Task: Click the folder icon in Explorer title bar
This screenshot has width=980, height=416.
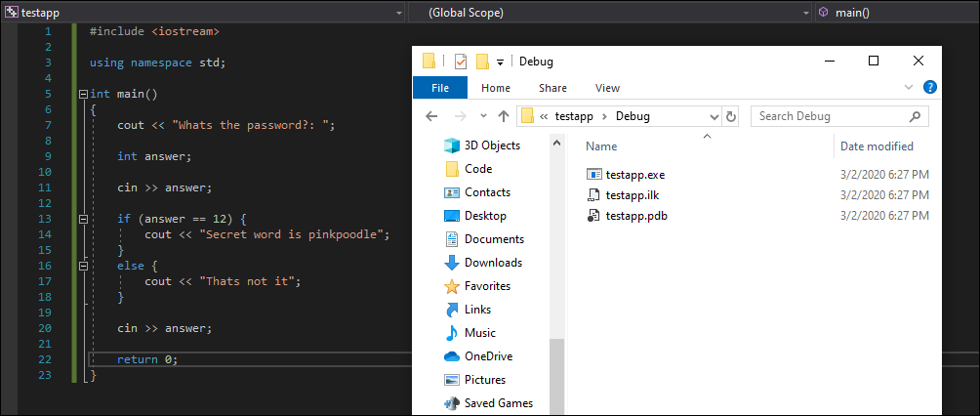Action: [429, 61]
